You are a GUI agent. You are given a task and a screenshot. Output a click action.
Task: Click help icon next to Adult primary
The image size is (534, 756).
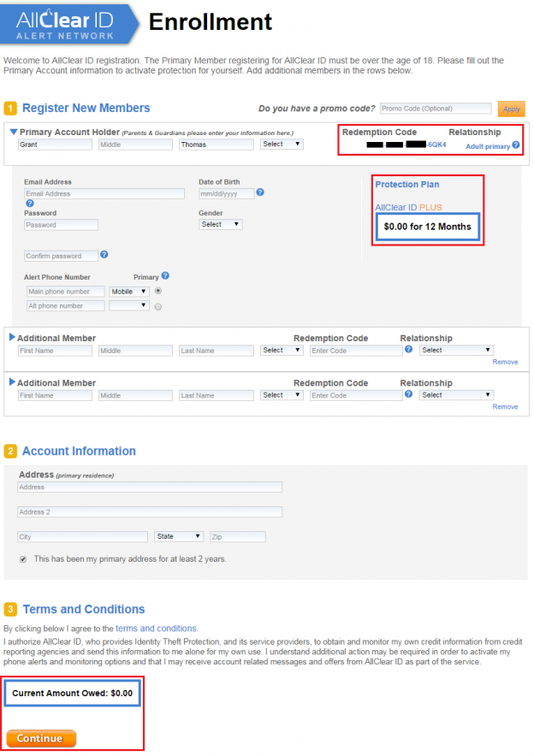click(516, 145)
